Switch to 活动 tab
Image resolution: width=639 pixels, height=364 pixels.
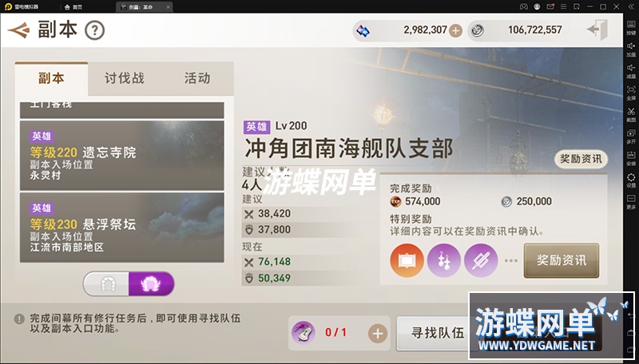pyautogui.click(x=197, y=78)
